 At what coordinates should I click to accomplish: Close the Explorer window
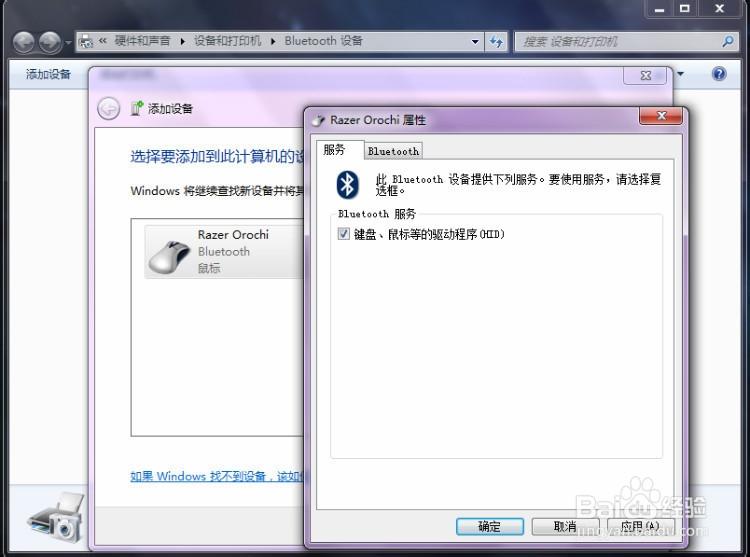[719, 9]
